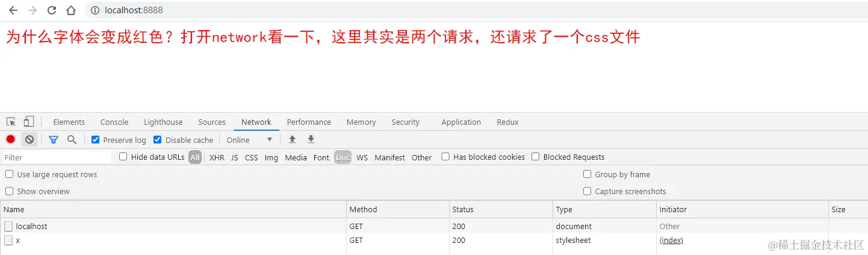
Task: Click the import HAR file upload icon
Action: pyautogui.click(x=293, y=139)
